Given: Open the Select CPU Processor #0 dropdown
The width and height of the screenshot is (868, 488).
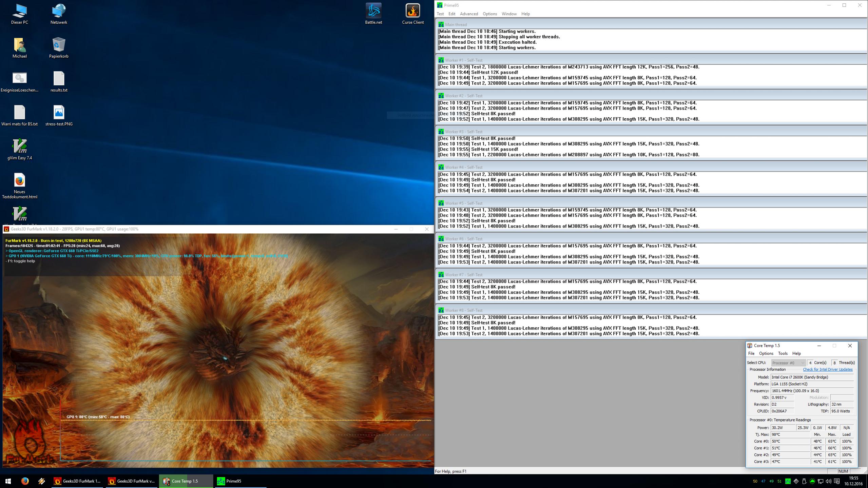Looking at the screenshot, I should point(788,363).
